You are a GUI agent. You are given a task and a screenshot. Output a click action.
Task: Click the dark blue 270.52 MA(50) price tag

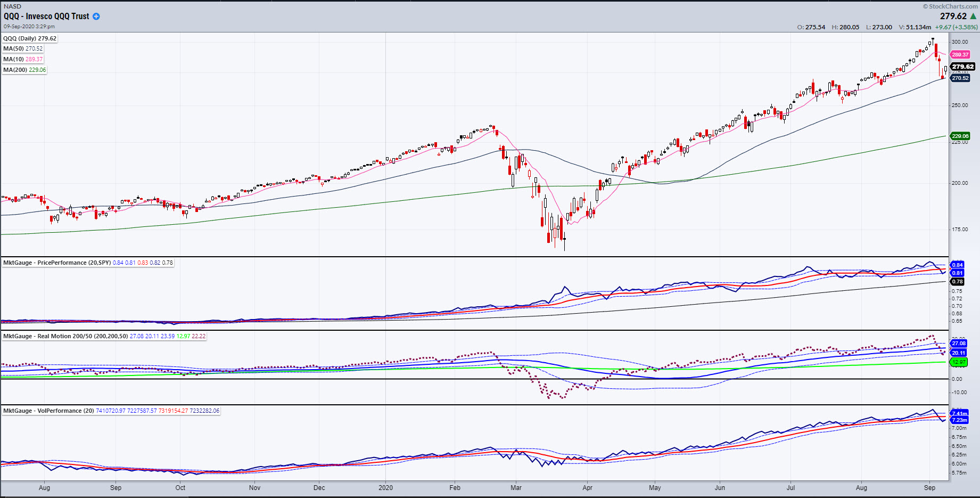click(960, 78)
